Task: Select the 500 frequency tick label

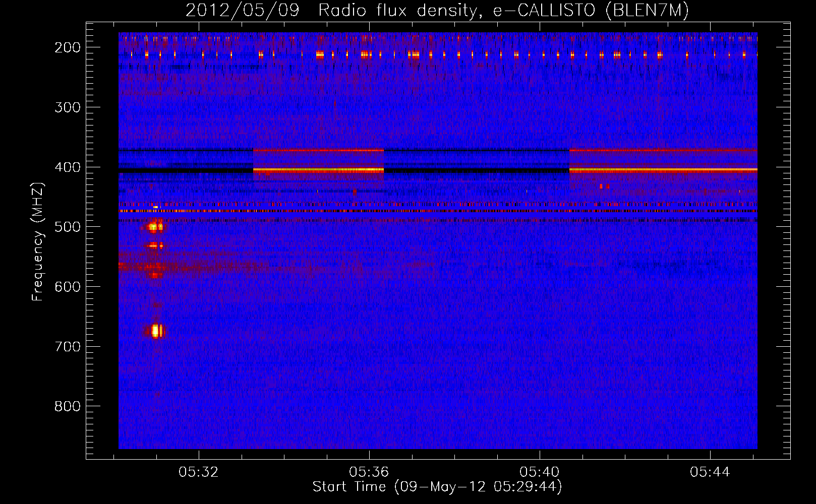Action: pyautogui.click(x=68, y=227)
